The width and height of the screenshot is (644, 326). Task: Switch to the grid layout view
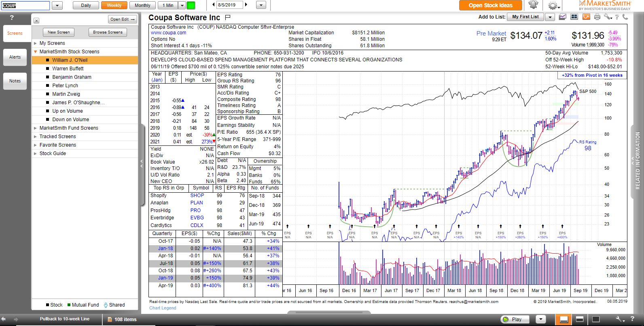pyautogui.click(x=574, y=17)
